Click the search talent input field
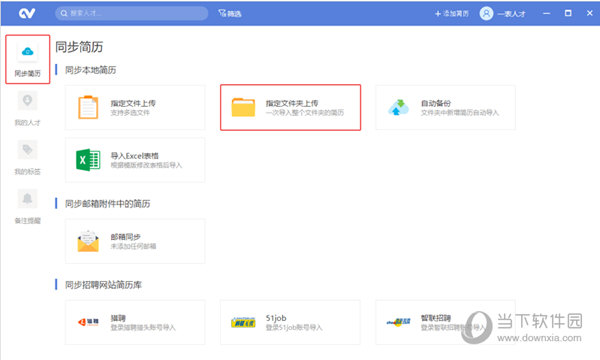Screen dimensions: 600x360 point(131,13)
